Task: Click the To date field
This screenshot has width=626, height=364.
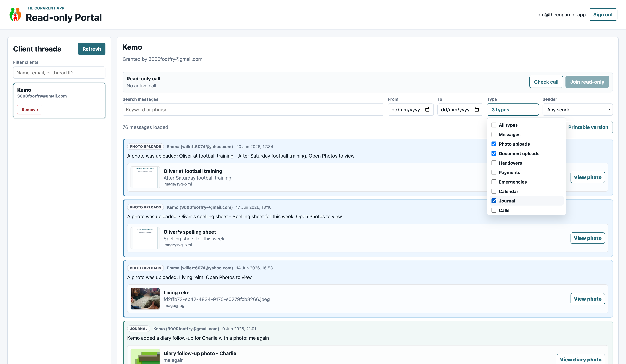Action: 460,110
